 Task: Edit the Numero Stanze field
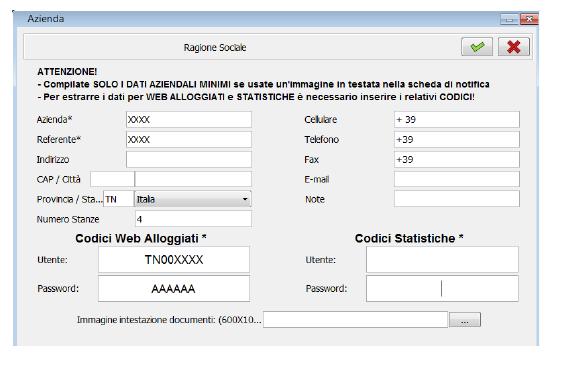(x=194, y=219)
